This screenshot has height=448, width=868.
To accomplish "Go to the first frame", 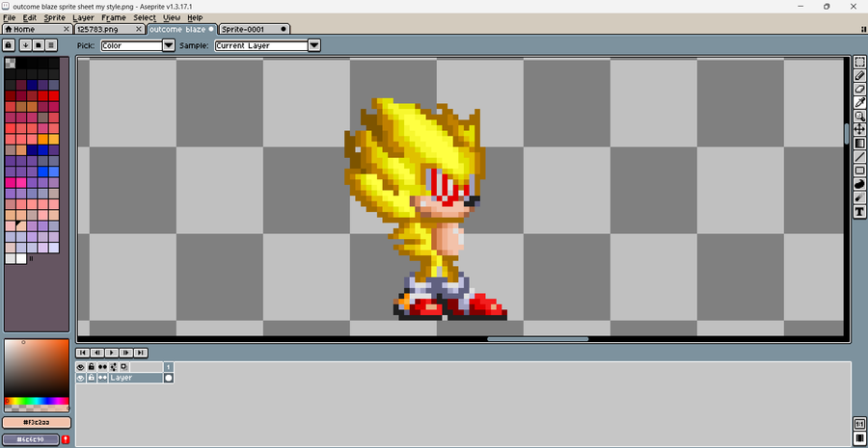I will click(x=83, y=353).
